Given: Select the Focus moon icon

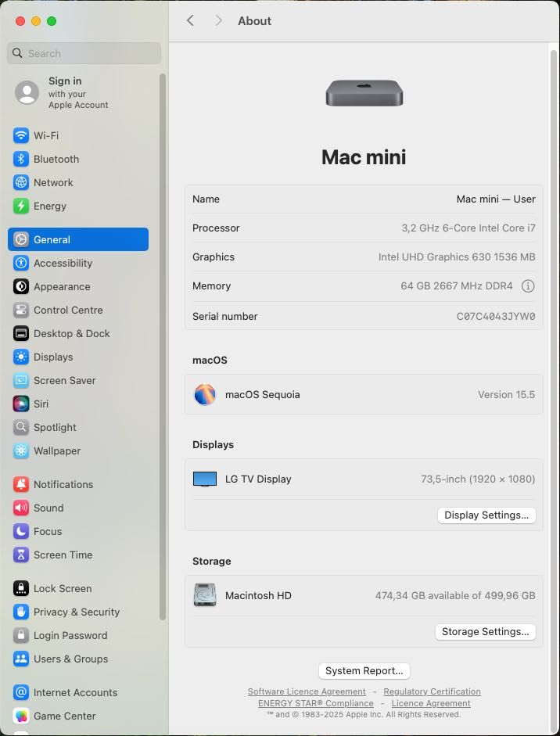Looking at the screenshot, I should coord(20,531).
